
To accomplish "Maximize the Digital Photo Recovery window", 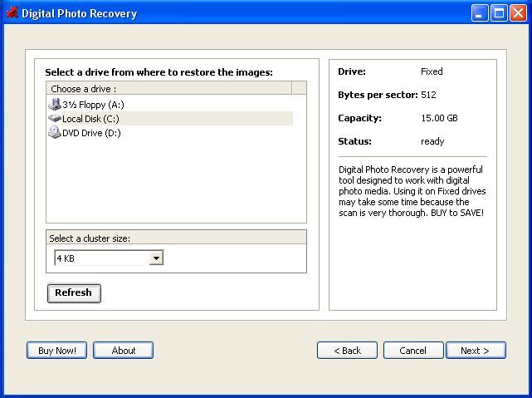I will click(499, 13).
